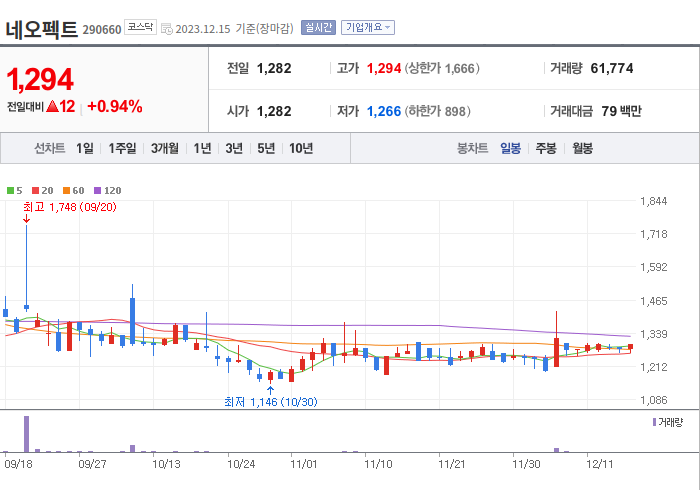Select the 1주일 line chart tab
The image size is (700, 490).
[122, 148]
